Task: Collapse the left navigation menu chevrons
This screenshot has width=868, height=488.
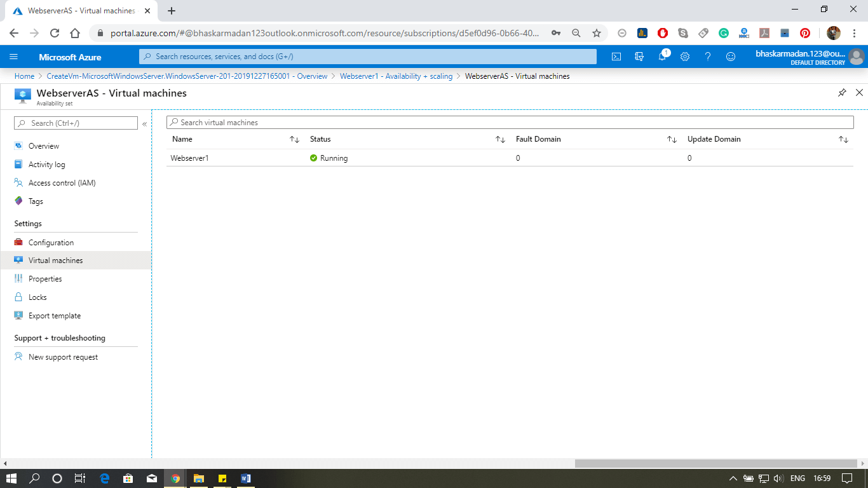Action: 144,123
